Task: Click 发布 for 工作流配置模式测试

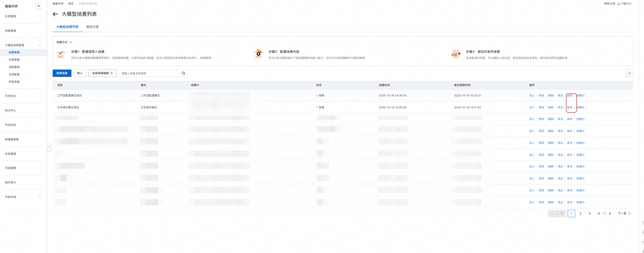Action: coord(570,95)
